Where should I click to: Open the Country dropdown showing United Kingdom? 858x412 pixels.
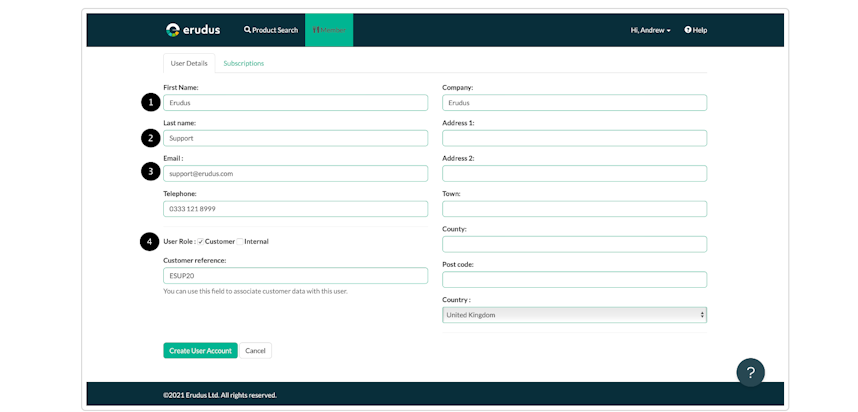tap(575, 315)
